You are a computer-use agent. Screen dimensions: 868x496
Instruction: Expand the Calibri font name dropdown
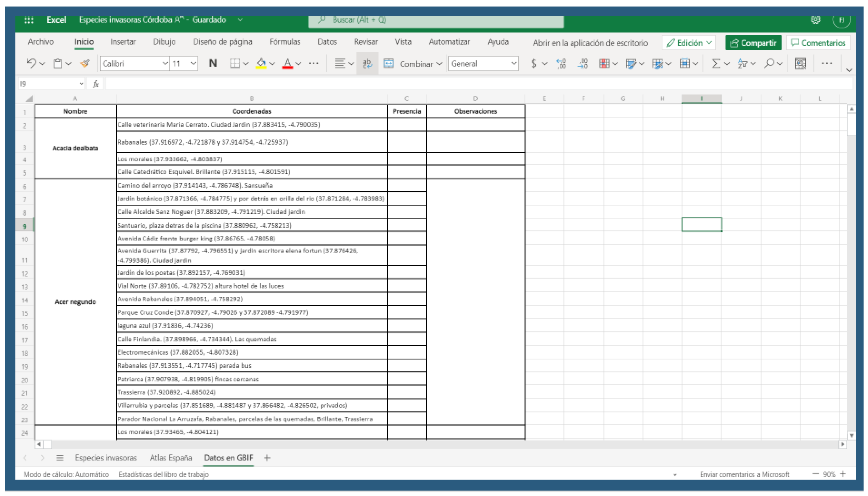click(165, 63)
